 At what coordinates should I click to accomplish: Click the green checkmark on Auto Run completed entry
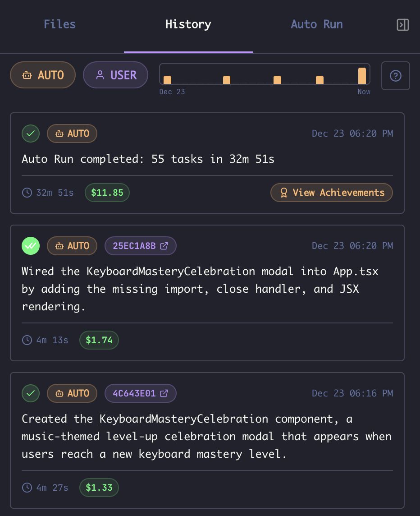30,134
